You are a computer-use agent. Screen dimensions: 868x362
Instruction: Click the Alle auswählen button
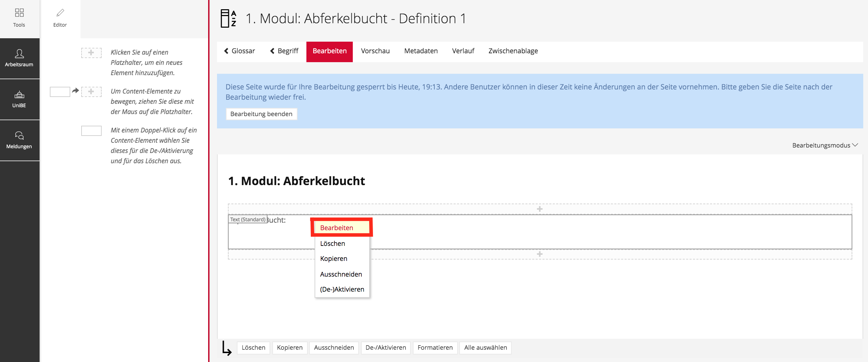coord(486,348)
